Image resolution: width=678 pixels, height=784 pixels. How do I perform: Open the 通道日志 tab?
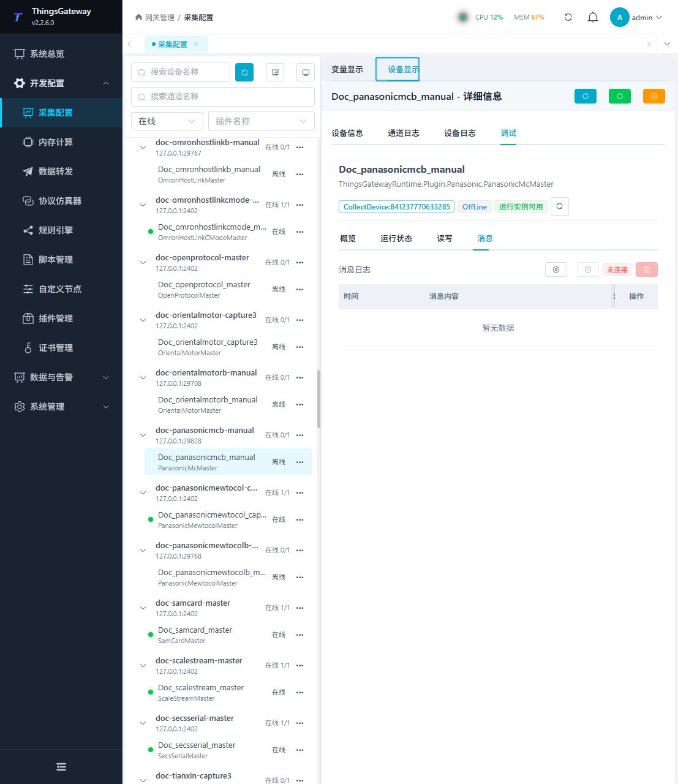[x=404, y=133]
